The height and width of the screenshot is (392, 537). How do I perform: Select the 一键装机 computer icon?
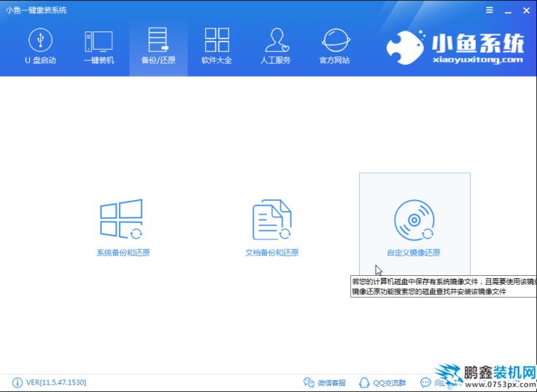coord(98,41)
